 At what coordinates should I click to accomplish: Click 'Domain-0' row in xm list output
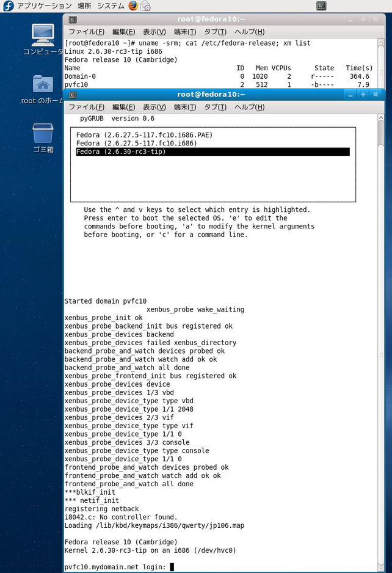[x=217, y=76]
